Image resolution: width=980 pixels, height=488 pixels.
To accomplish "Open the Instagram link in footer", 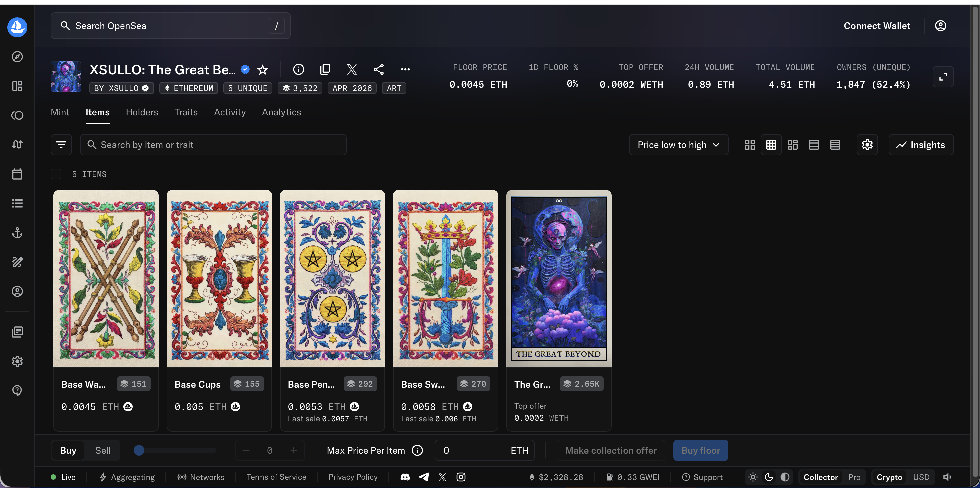I will (x=461, y=477).
